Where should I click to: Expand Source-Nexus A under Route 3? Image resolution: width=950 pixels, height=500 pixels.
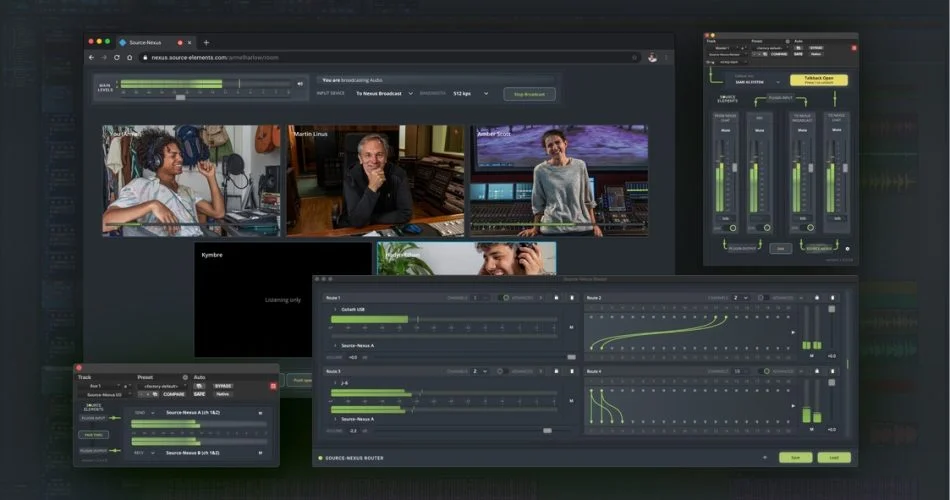(x=335, y=419)
